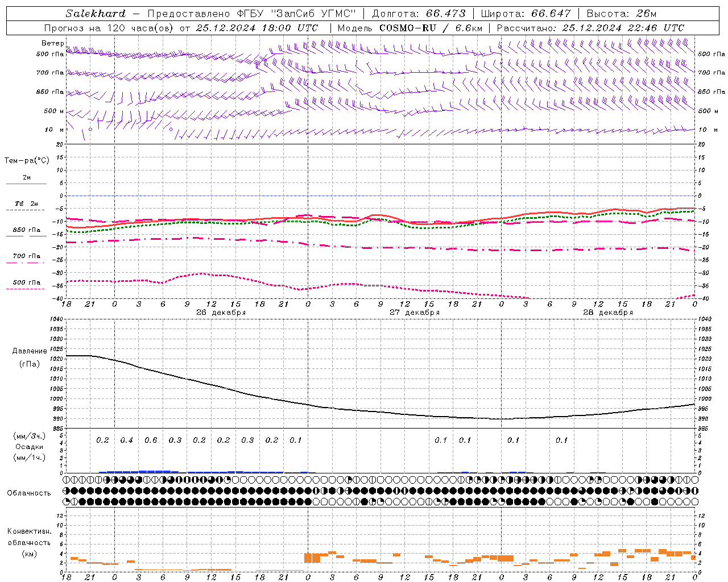This screenshot has width=728, height=582.
Task: Click the '27 декабря' date label
Action: (x=414, y=312)
